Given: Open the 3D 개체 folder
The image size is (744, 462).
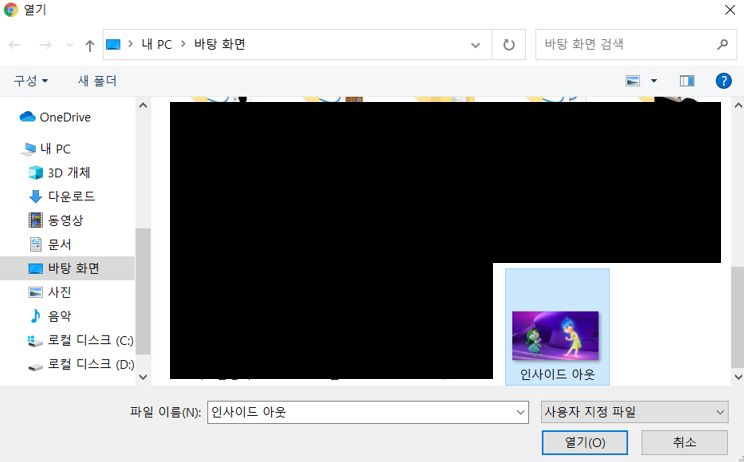Looking at the screenshot, I should coord(68,173).
